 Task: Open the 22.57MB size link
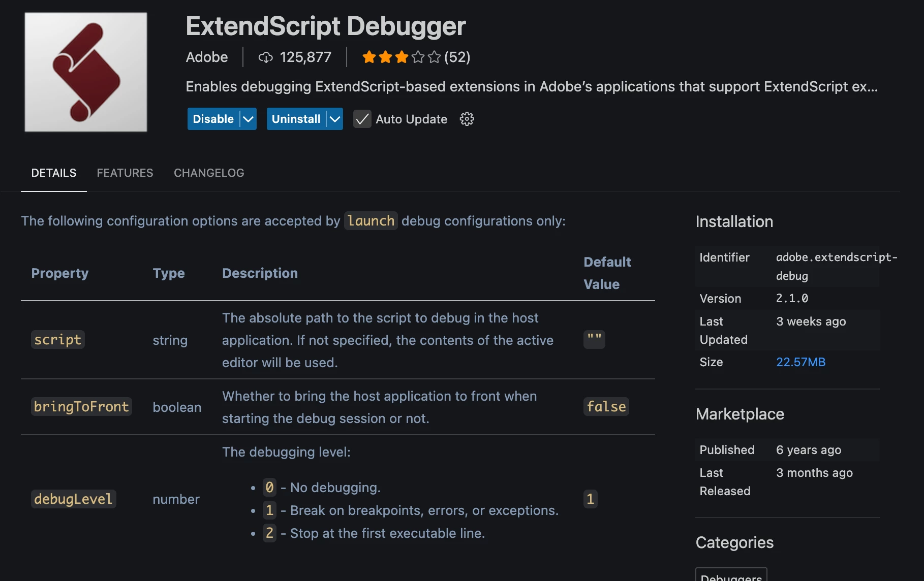(x=800, y=362)
